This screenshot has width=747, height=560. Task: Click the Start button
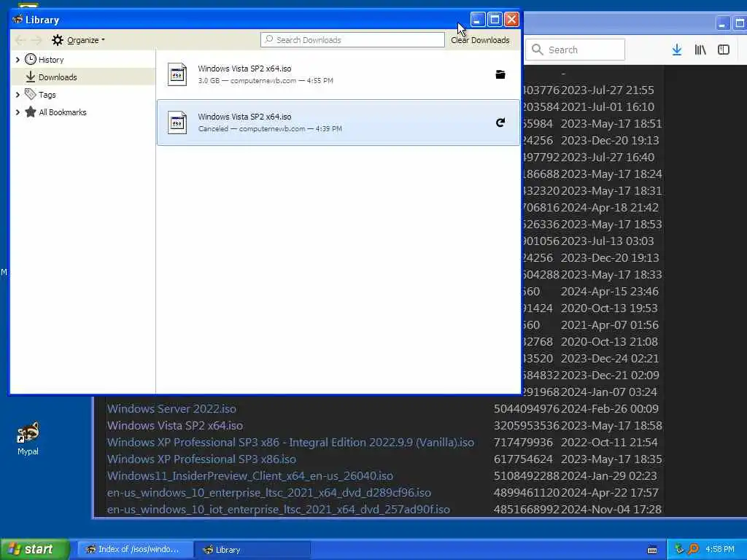35,549
